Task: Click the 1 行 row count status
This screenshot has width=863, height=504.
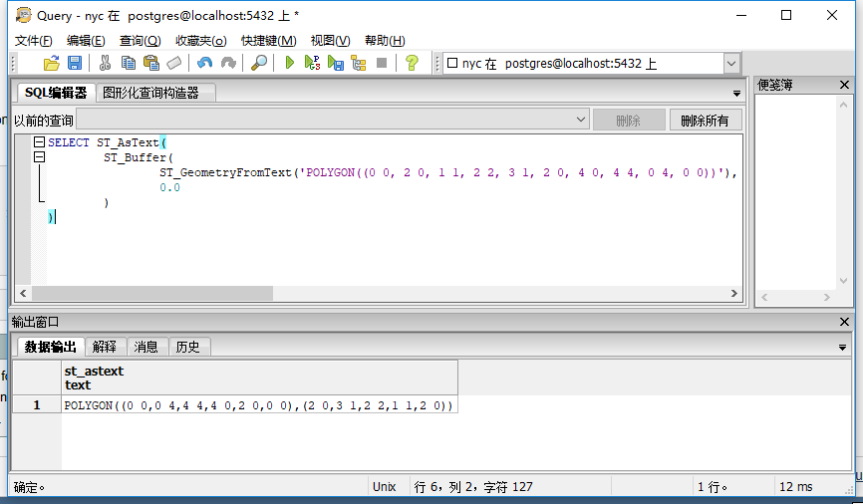Action: pyautogui.click(x=713, y=486)
